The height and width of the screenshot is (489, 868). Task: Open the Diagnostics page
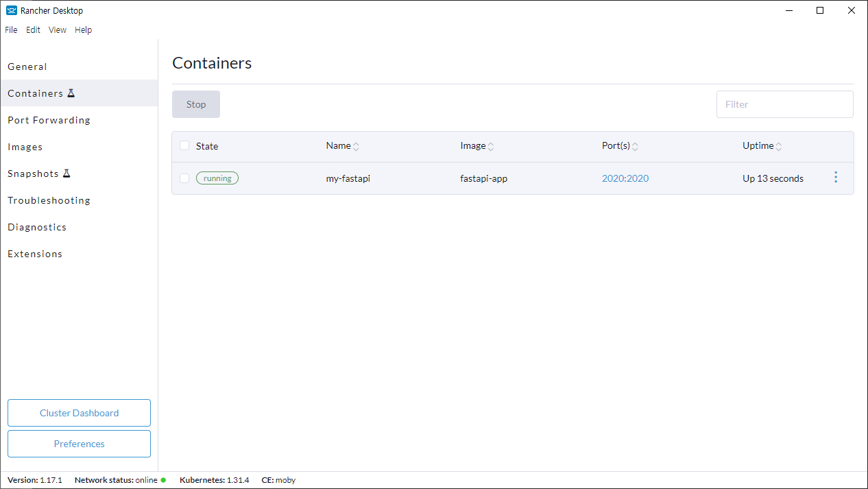click(x=79, y=227)
